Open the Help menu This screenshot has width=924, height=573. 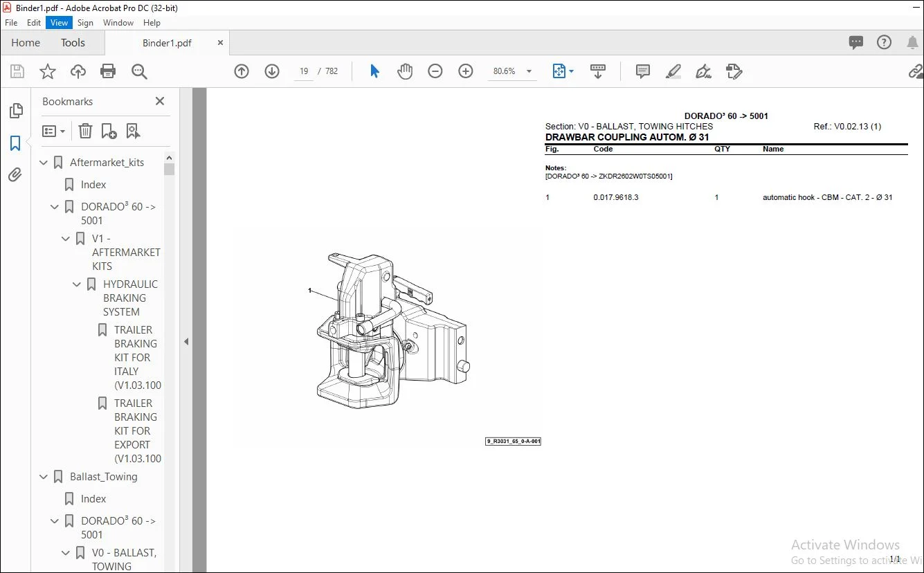coord(152,23)
